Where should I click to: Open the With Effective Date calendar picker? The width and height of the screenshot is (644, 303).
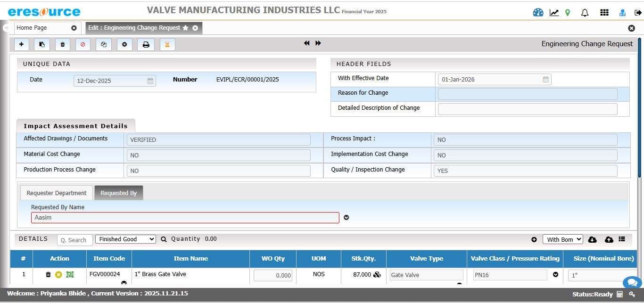545,79
